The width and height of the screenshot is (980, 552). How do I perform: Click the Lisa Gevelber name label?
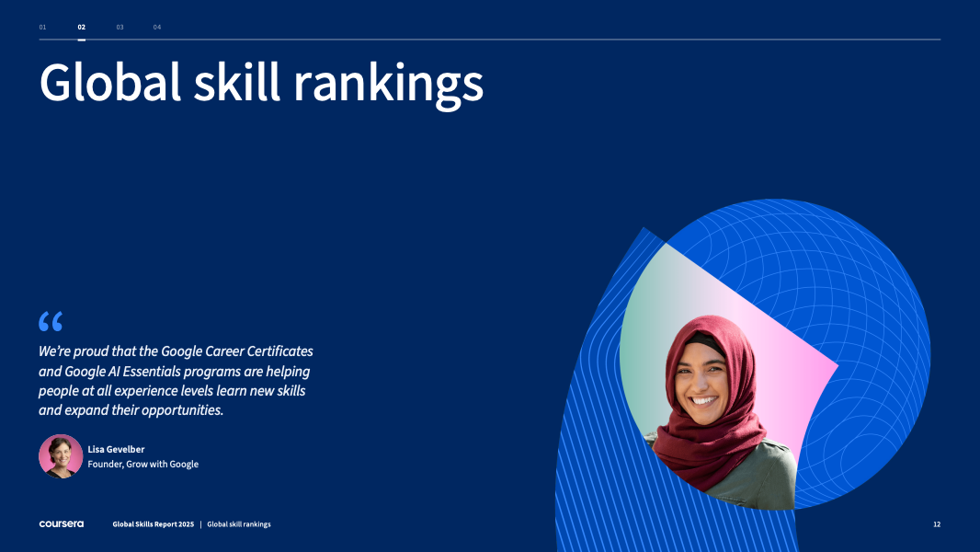point(116,449)
